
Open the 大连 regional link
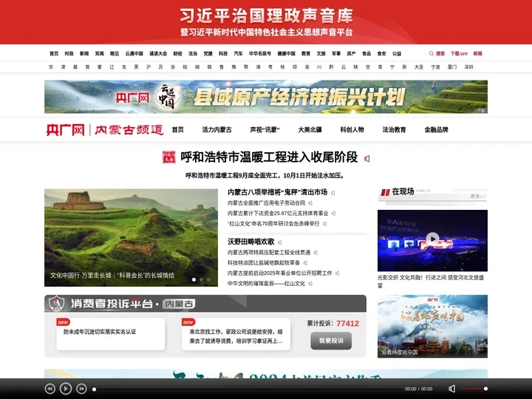[419, 67]
